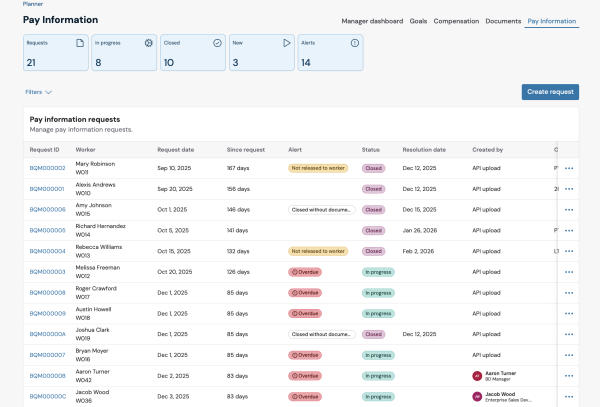
Task: Click Aaron Turner's avatar in Created by
Action: click(x=477, y=375)
